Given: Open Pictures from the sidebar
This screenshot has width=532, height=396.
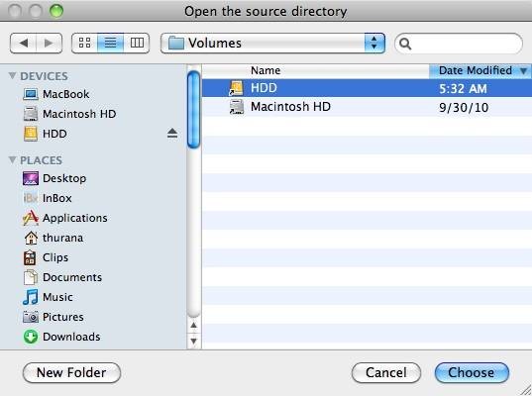Looking at the screenshot, I should pyautogui.click(x=63, y=317).
